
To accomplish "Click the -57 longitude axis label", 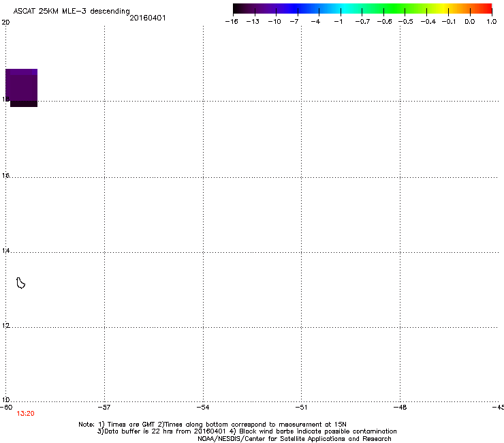I will [x=104, y=408].
